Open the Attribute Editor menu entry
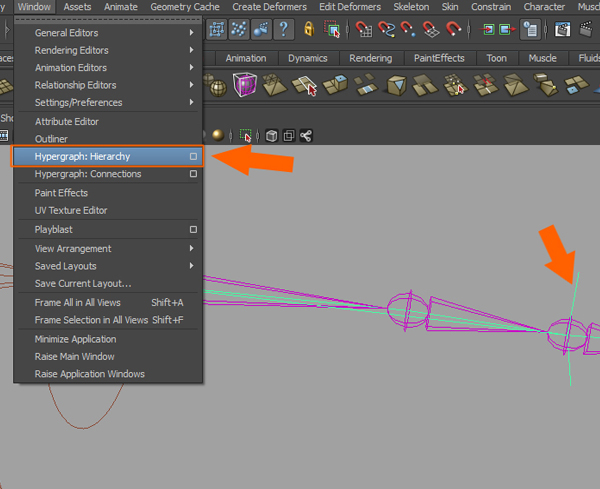Image resolution: width=600 pixels, height=489 pixels. [x=108, y=122]
